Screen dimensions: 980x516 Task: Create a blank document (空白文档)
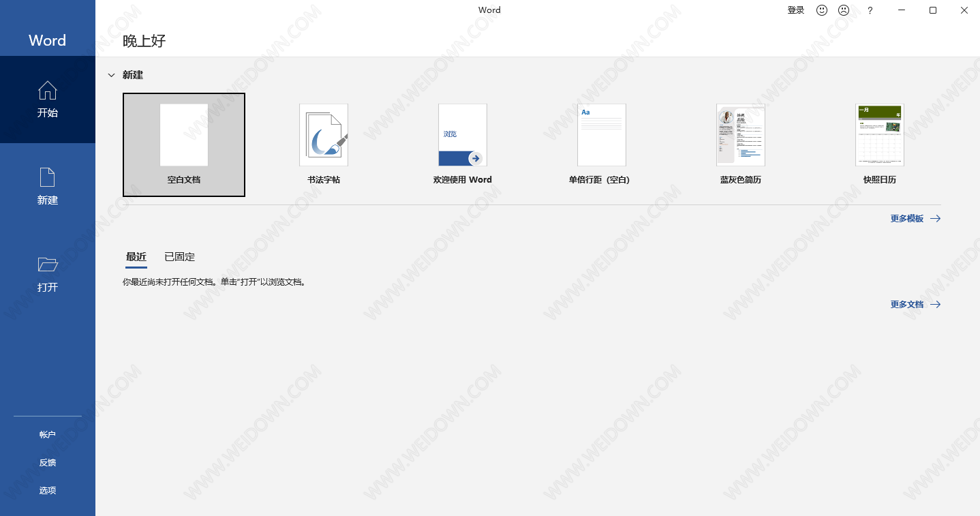(184, 145)
